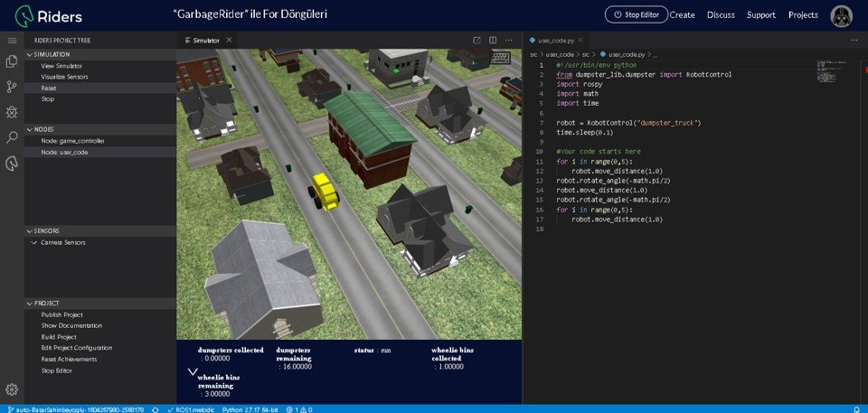Click the ROS1.melodic status bar entry
The image size is (868, 413).
[192, 409]
